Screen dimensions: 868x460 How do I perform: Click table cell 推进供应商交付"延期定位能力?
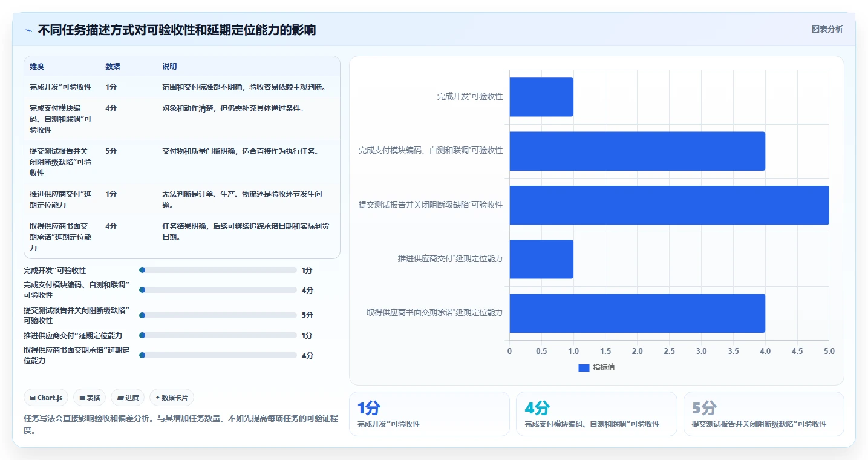pos(60,199)
